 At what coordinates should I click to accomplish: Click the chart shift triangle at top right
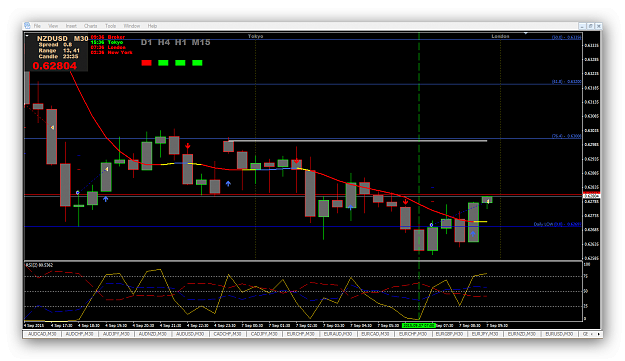pos(526,33)
